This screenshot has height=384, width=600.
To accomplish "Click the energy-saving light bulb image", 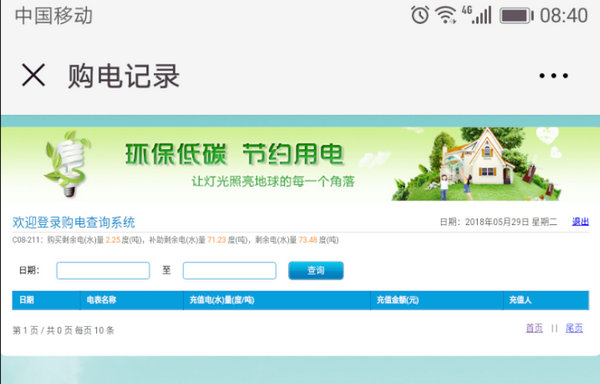I will tap(68, 164).
